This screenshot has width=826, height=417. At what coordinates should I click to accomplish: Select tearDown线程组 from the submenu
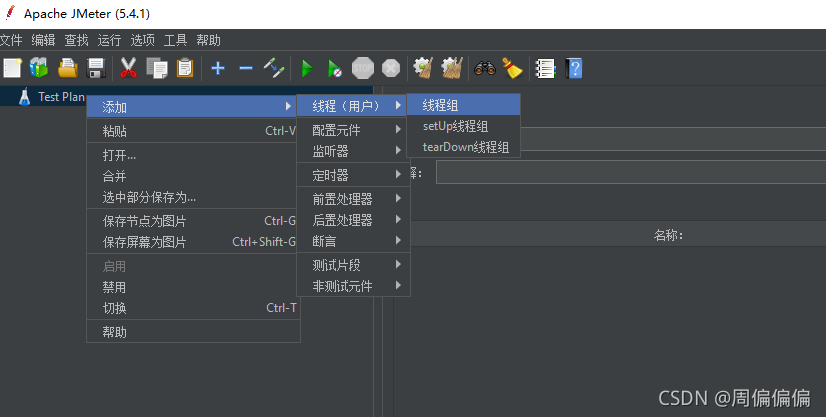coord(464,147)
